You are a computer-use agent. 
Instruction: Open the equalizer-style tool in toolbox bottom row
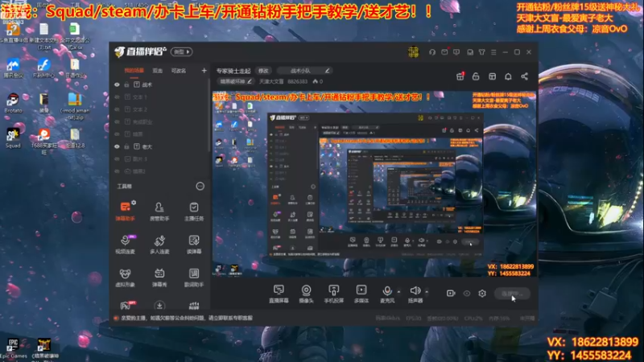[194, 306]
